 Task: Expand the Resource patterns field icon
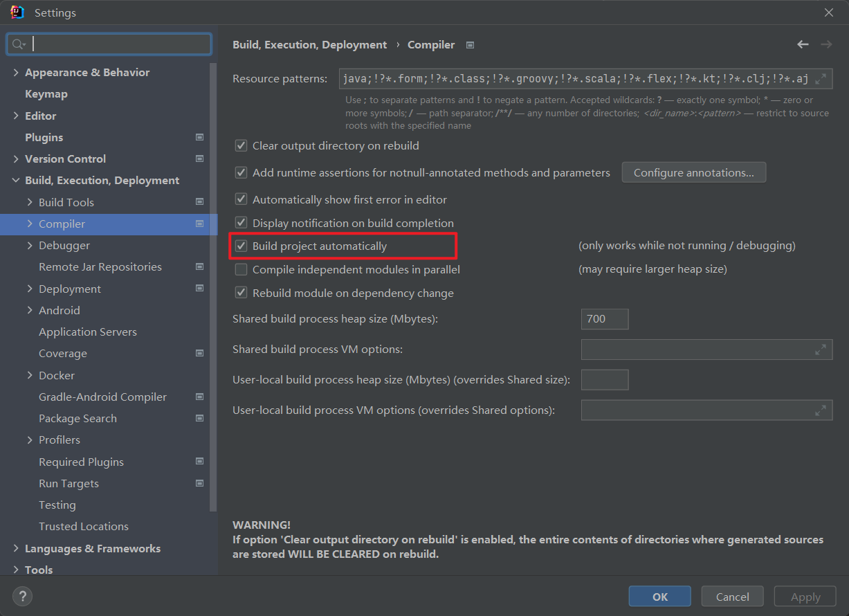[820, 79]
